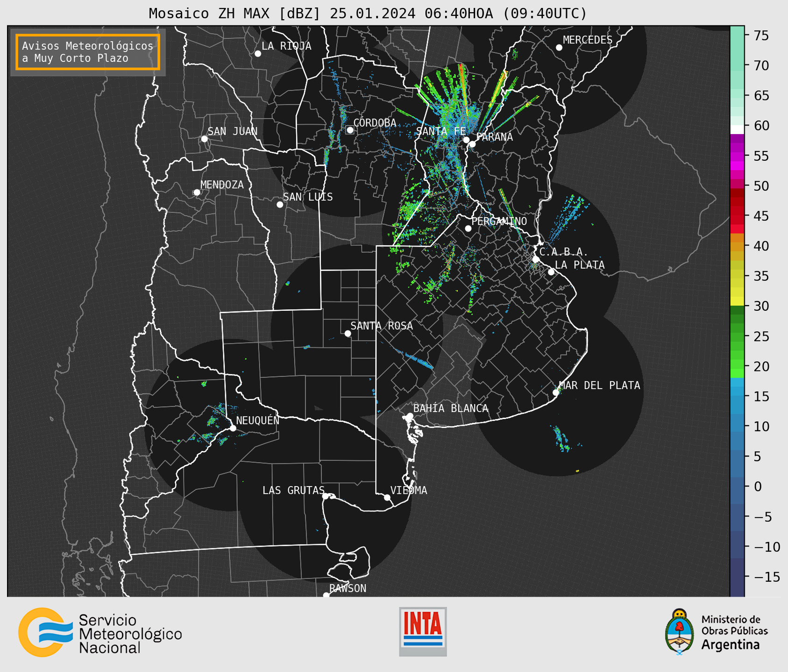
Task: Click the RAWSON city marker
Action: click(x=326, y=595)
